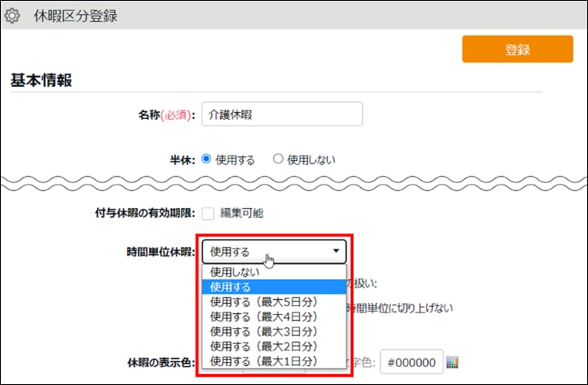Click the 休暇区分登録 page title
Viewport: 588px width, 385px height.
click(x=75, y=16)
